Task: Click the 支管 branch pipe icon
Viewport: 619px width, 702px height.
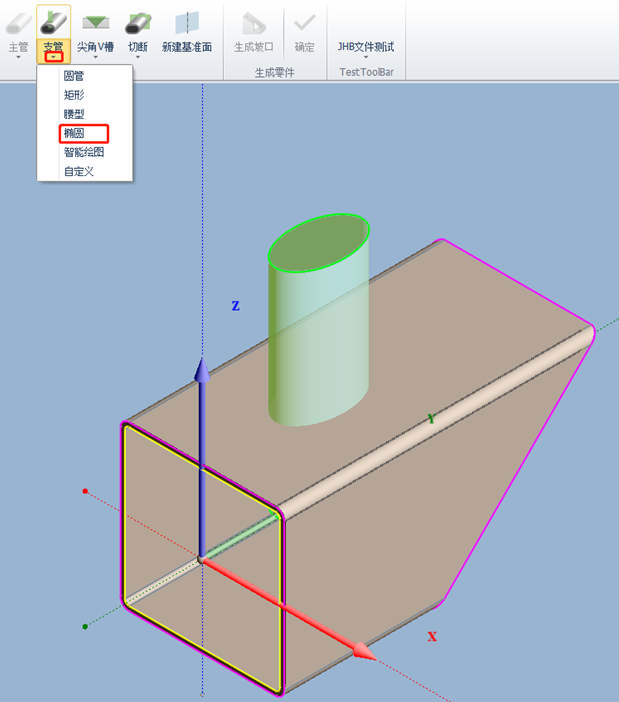Action: point(53,22)
